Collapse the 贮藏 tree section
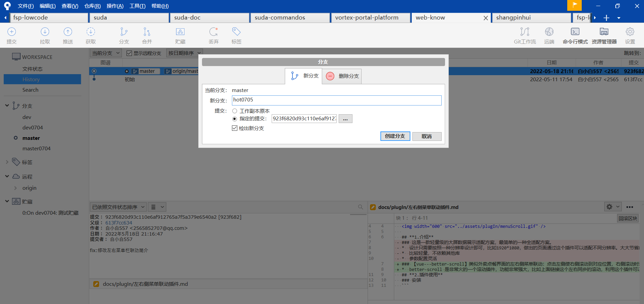 tap(7, 201)
